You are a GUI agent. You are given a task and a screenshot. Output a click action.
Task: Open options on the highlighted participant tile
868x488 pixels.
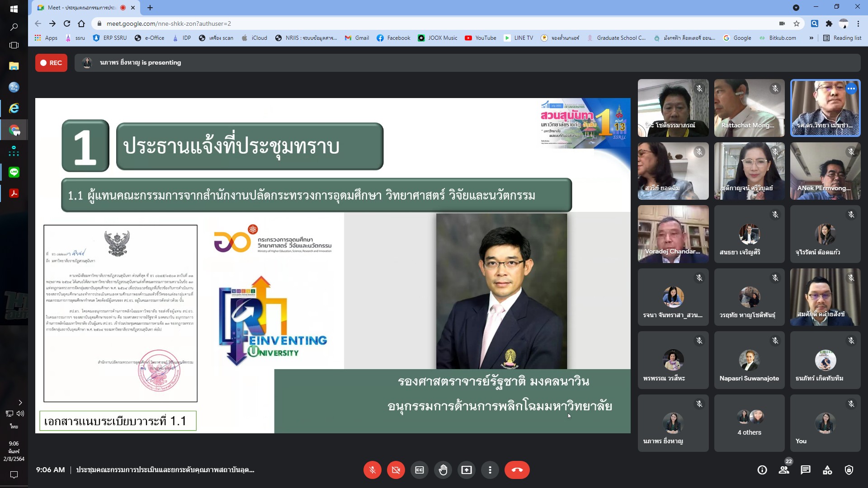point(851,89)
